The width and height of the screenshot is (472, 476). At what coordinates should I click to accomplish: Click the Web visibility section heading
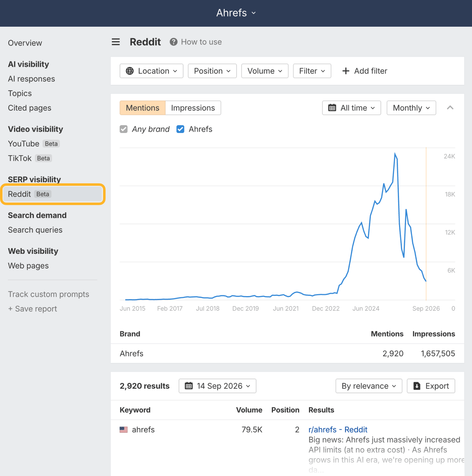tap(33, 251)
